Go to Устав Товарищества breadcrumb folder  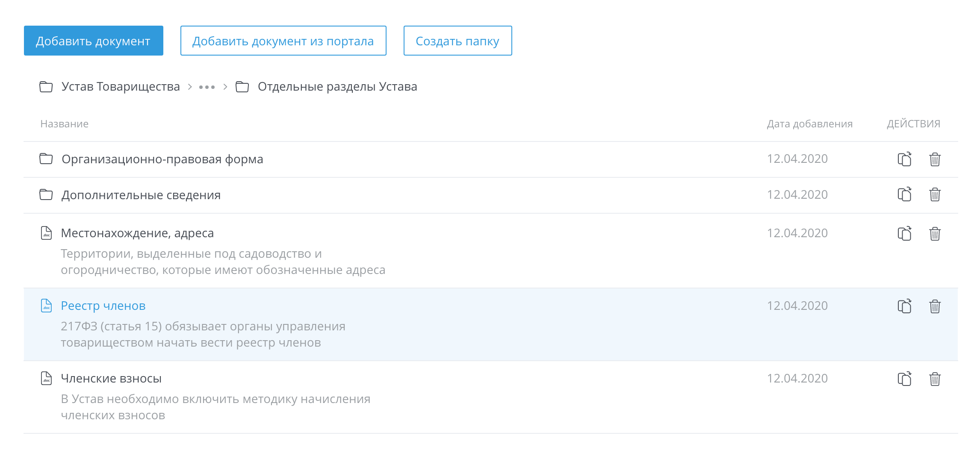120,87
